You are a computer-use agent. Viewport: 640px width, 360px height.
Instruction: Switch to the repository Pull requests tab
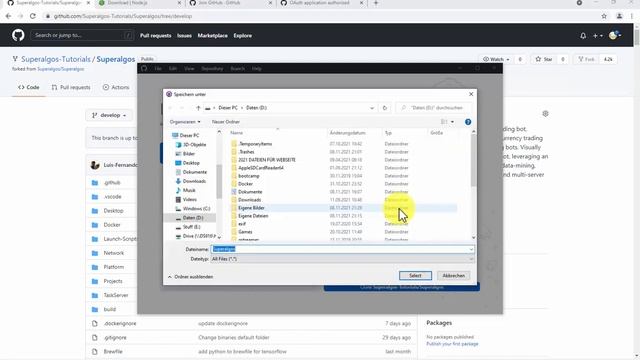coord(71,87)
